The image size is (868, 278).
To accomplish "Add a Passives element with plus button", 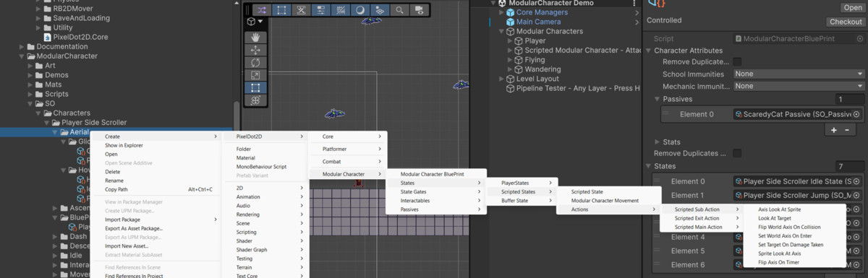I will [x=834, y=130].
